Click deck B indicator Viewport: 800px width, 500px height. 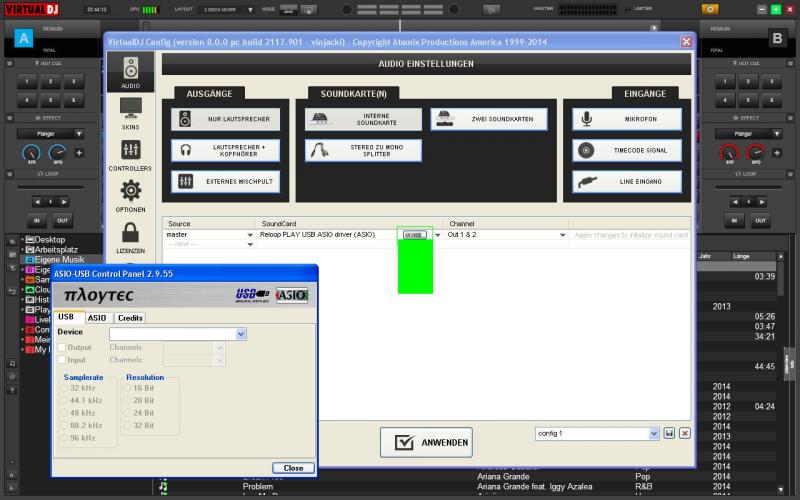click(777, 38)
